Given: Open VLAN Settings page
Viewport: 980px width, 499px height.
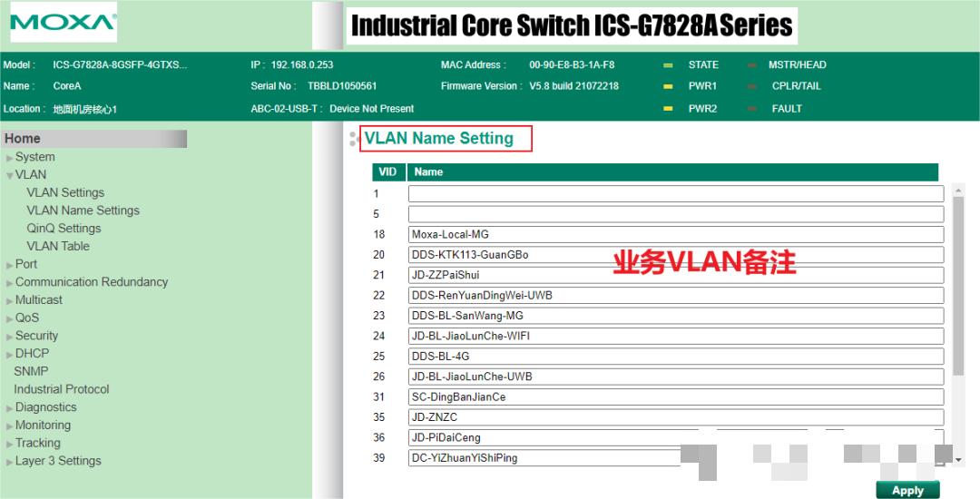Looking at the screenshot, I should tap(65, 192).
